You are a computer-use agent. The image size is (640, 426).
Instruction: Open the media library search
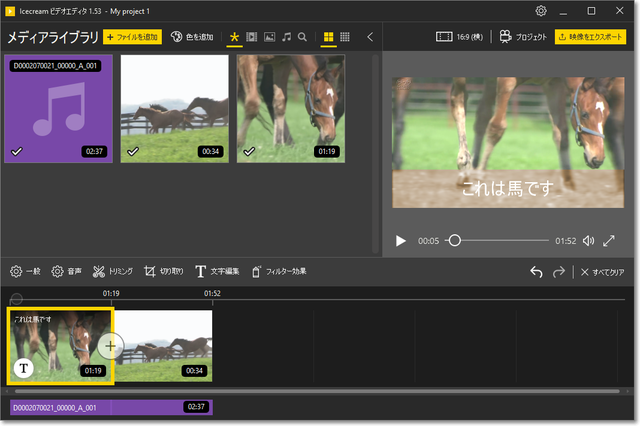pyautogui.click(x=302, y=37)
